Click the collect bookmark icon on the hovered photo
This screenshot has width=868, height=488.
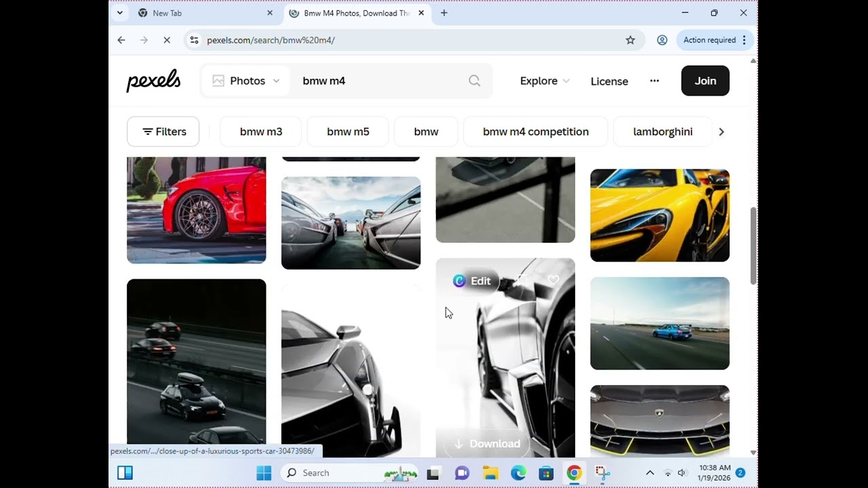[x=521, y=281]
